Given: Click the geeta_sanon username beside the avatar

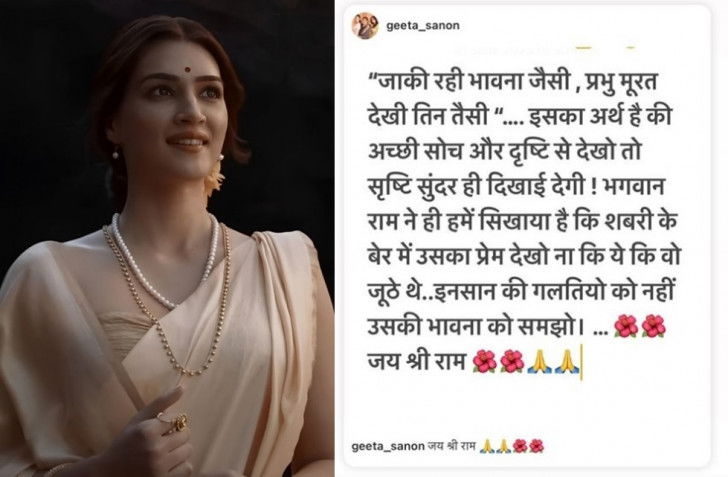Looking at the screenshot, I should point(423,26).
